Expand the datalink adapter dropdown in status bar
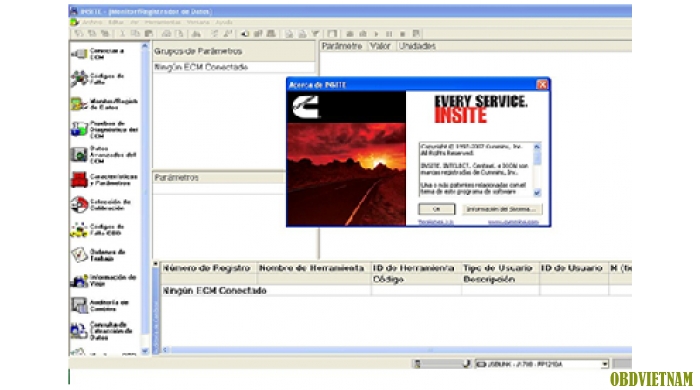This screenshot has width=700, height=390. point(604,364)
